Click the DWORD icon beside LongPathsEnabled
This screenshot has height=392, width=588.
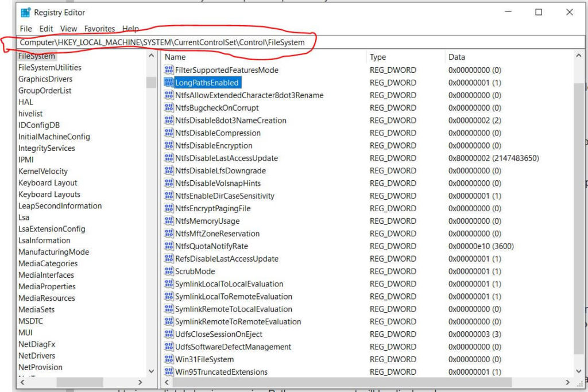[169, 83]
